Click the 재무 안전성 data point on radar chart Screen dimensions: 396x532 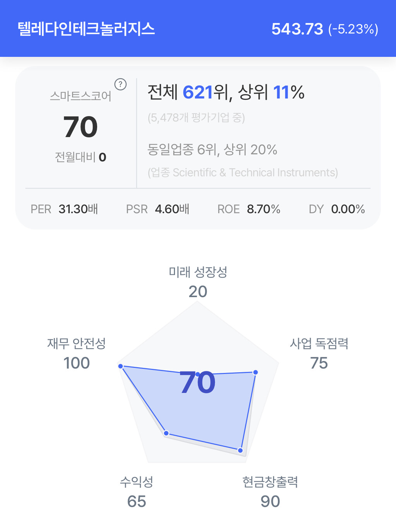coord(121,366)
